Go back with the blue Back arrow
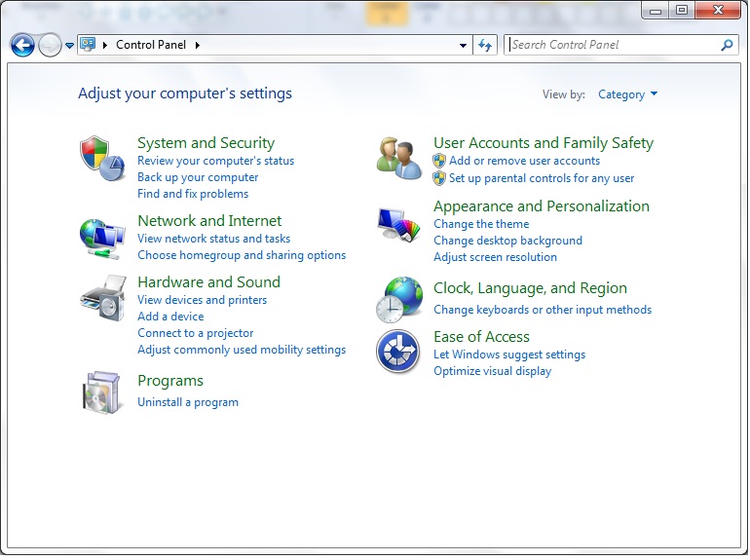The image size is (750, 560). pyautogui.click(x=22, y=46)
